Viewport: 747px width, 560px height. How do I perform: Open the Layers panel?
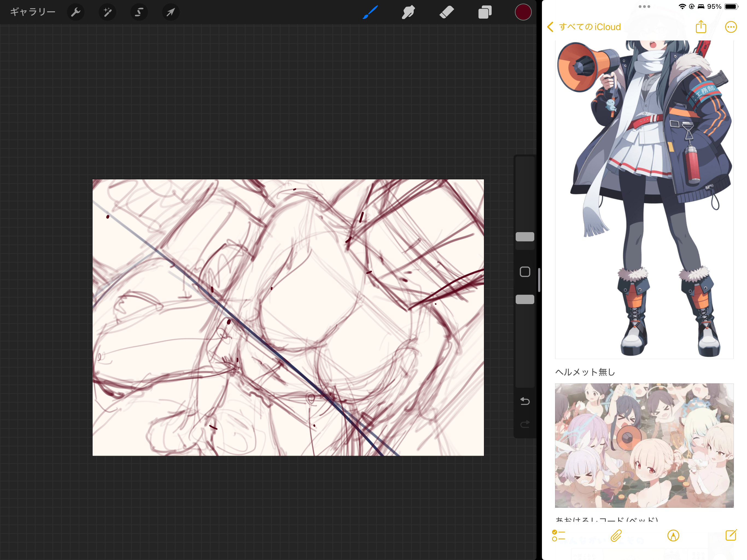[x=485, y=13]
